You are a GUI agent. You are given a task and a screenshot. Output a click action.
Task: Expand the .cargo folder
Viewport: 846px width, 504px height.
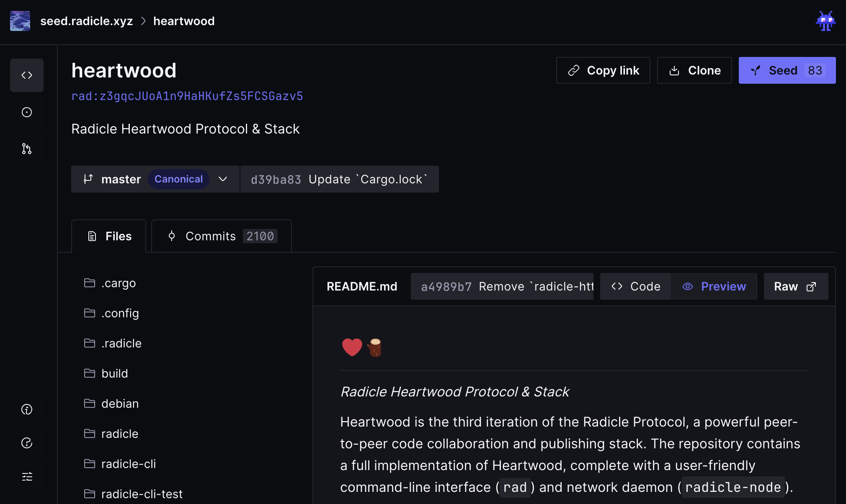[119, 283]
